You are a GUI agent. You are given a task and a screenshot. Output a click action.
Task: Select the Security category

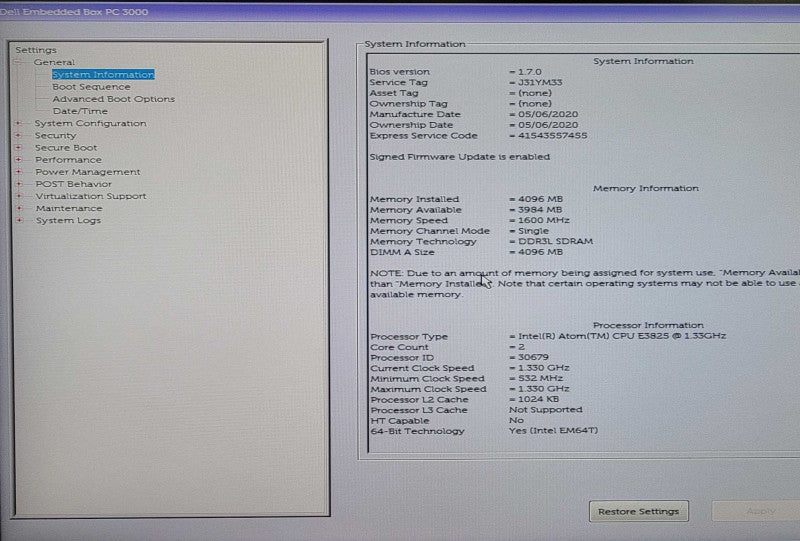coord(56,136)
